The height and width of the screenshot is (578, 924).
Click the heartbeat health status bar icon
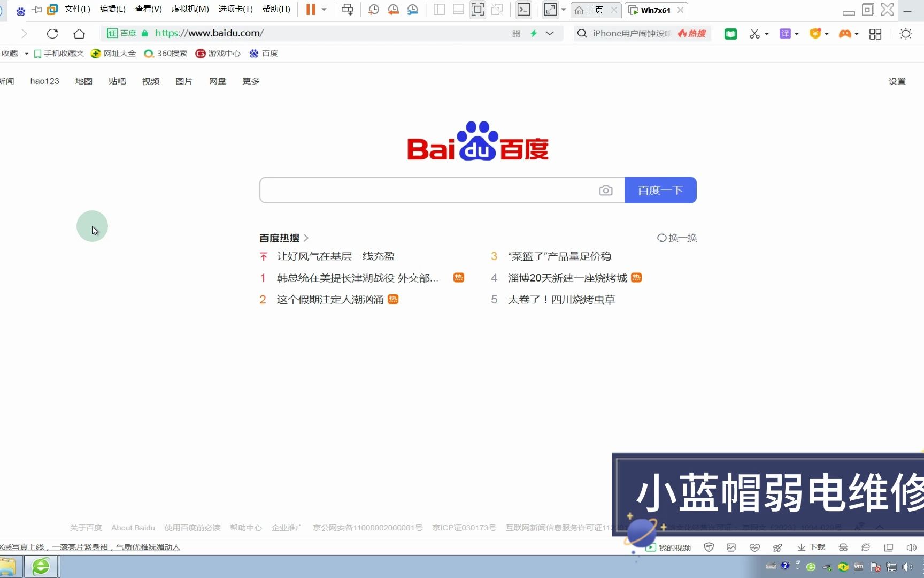tap(754, 547)
